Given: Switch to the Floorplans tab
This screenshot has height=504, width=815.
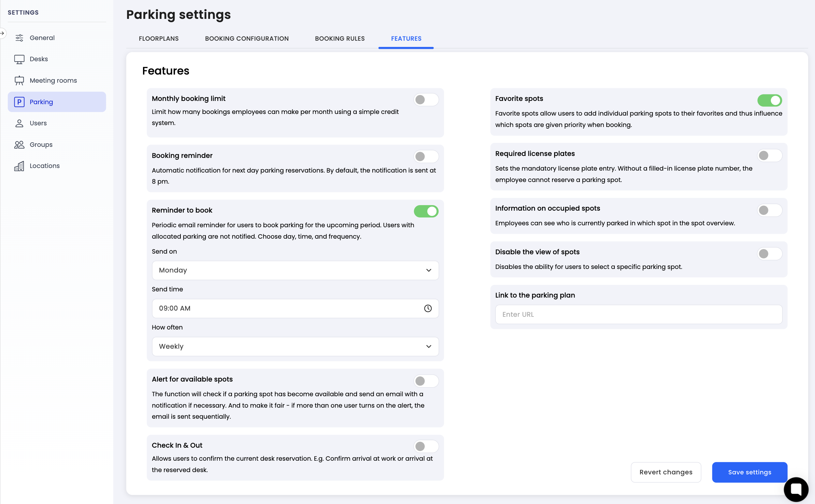Looking at the screenshot, I should click(x=159, y=39).
